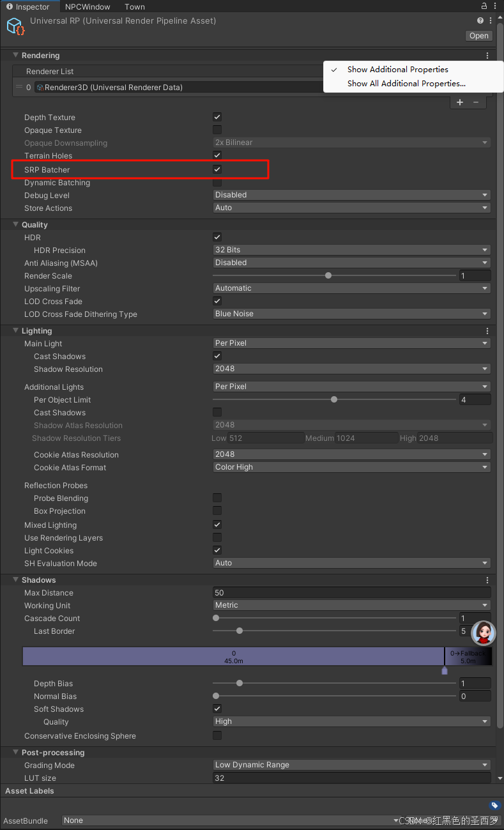504x830 pixels.
Task: Open the Cookie Atlas Format dropdown
Action: [x=352, y=467]
